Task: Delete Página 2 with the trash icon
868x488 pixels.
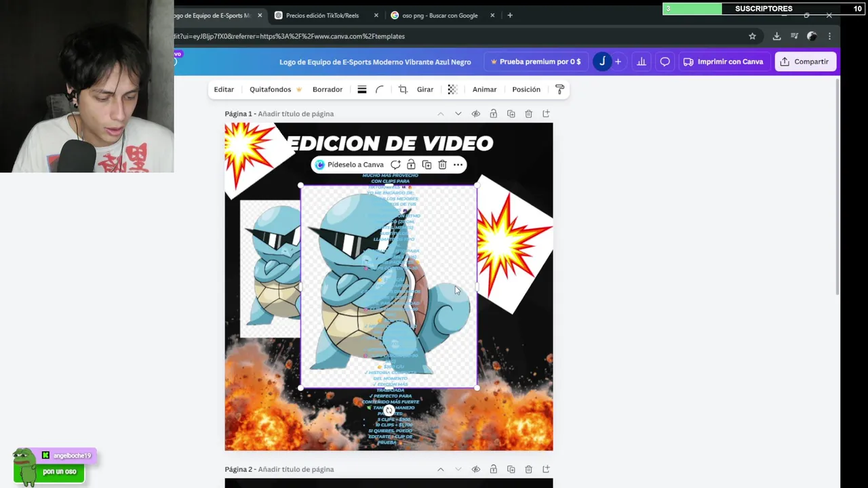Action: pos(529,469)
